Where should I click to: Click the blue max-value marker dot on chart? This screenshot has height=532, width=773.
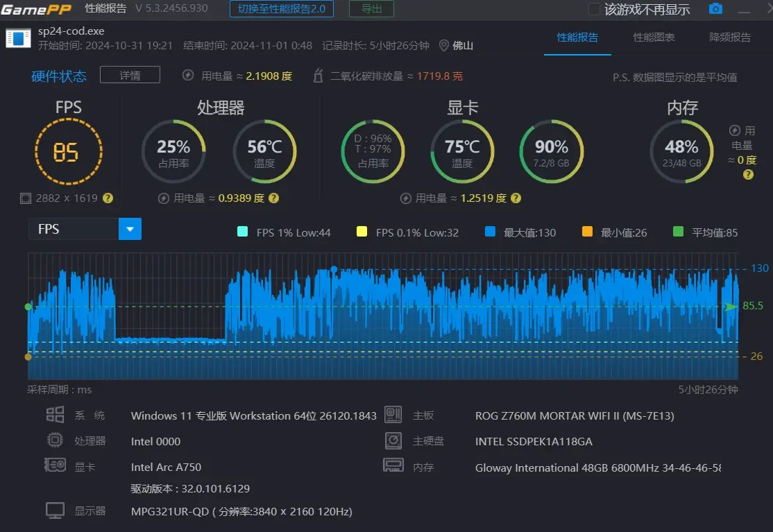(334, 269)
